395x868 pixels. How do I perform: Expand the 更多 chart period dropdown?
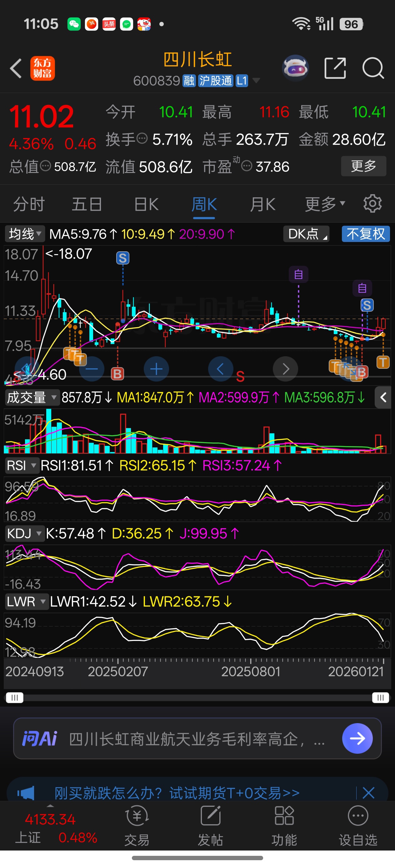[x=325, y=204]
